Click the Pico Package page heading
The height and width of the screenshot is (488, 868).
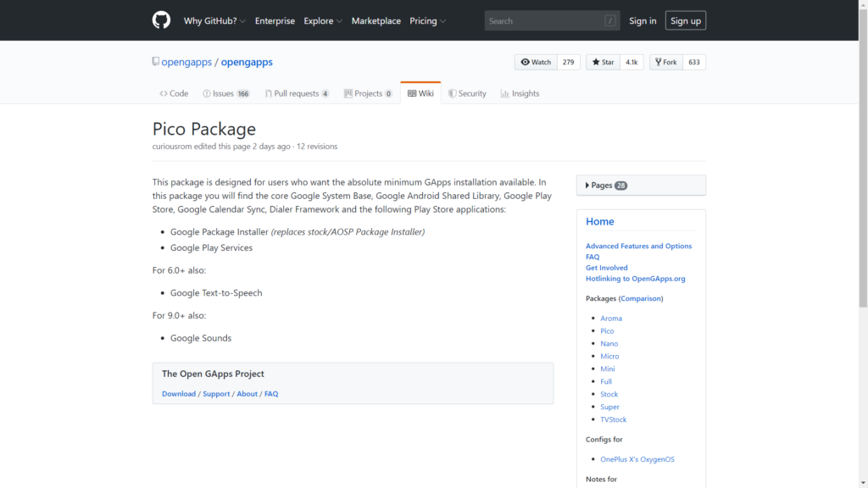point(204,130)
